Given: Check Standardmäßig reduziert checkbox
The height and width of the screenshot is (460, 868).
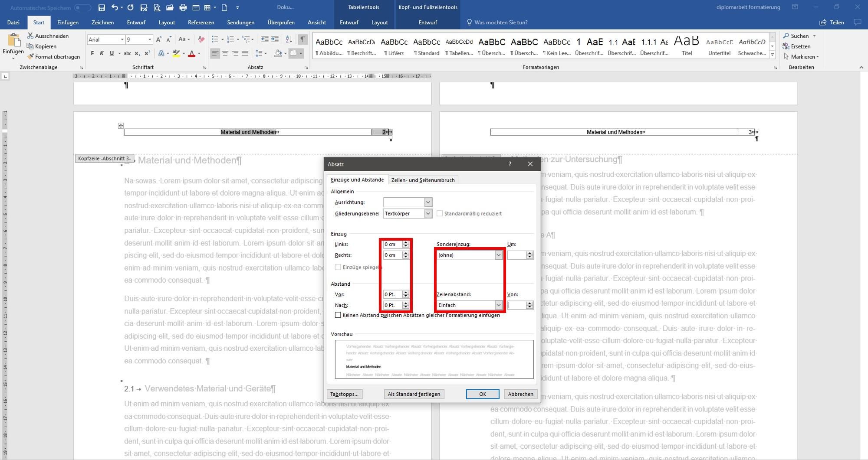Looking at the screenshot, I should pyautogui.click(x=440, y=213).
